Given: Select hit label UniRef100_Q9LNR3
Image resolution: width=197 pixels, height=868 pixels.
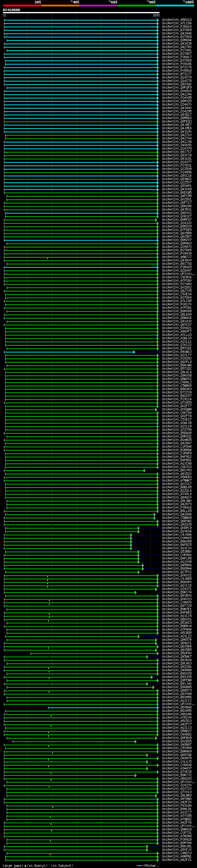Looking at the screenshot, I should 177,796.
